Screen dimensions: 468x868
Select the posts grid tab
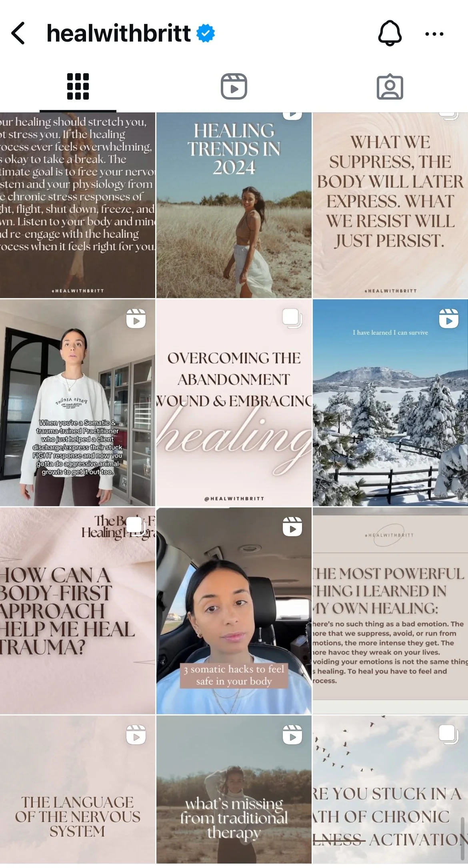(78, 86)
